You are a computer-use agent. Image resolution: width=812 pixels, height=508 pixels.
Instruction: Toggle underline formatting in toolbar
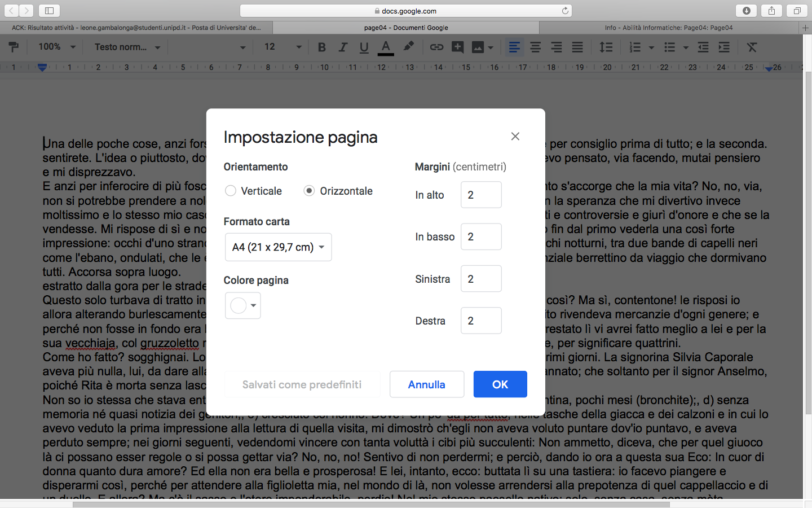pyautogui.click(x=364, y=47)
